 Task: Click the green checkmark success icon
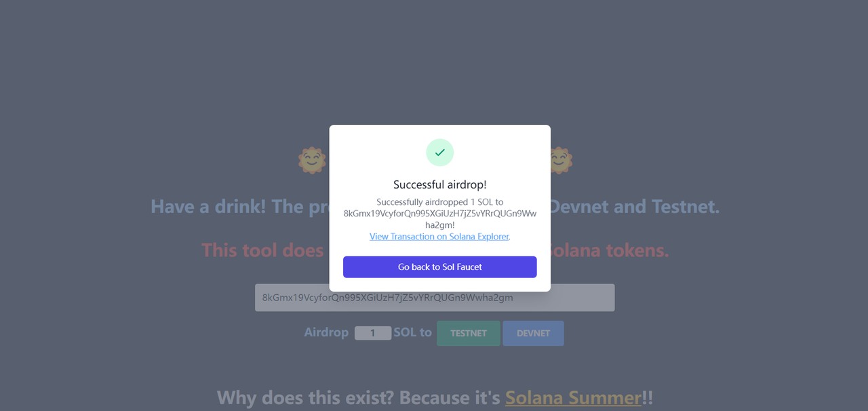(x=439, y=153)
